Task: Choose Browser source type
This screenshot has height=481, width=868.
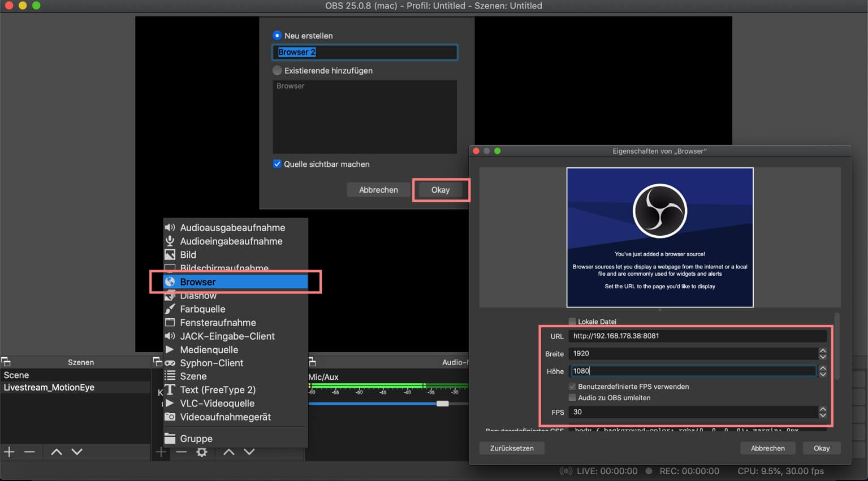Action: pyautogui.click(x=235, y=281)
